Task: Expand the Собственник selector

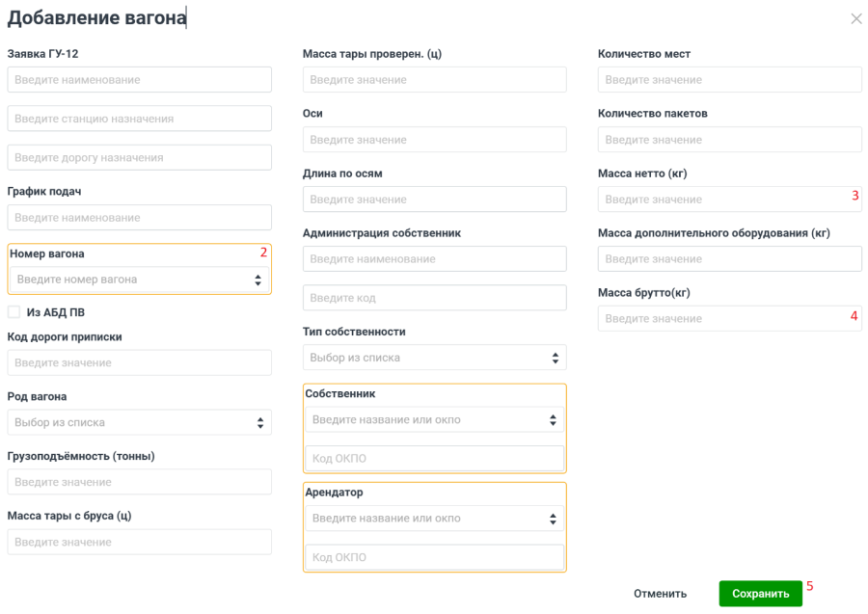Action: click(x=434, y=420)
